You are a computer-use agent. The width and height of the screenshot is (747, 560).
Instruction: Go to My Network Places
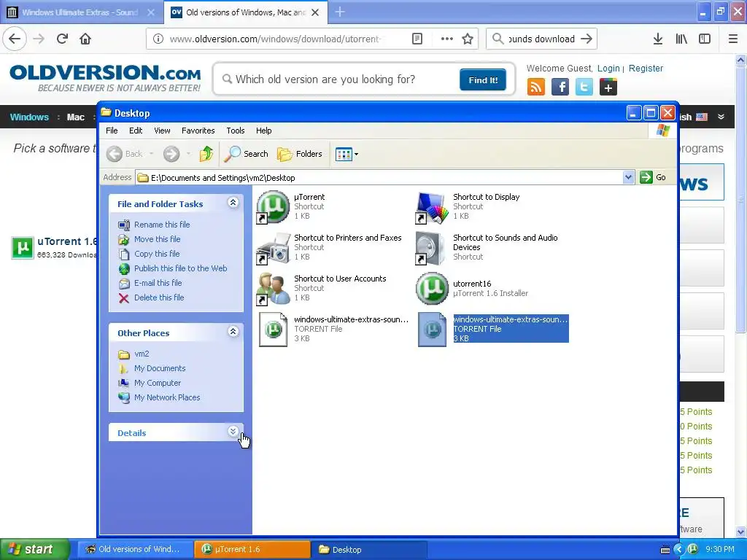click(x=167, y=397)
